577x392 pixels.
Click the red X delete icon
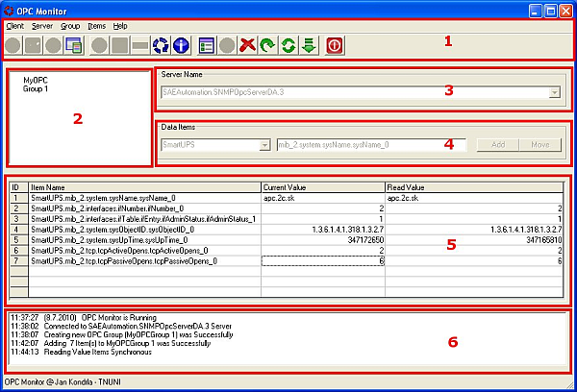(247, 45)
